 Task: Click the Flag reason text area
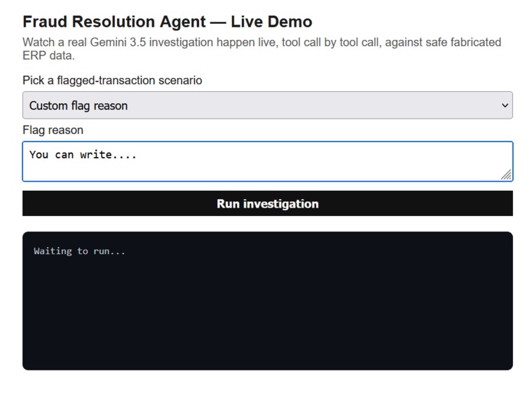coord(267,161)
